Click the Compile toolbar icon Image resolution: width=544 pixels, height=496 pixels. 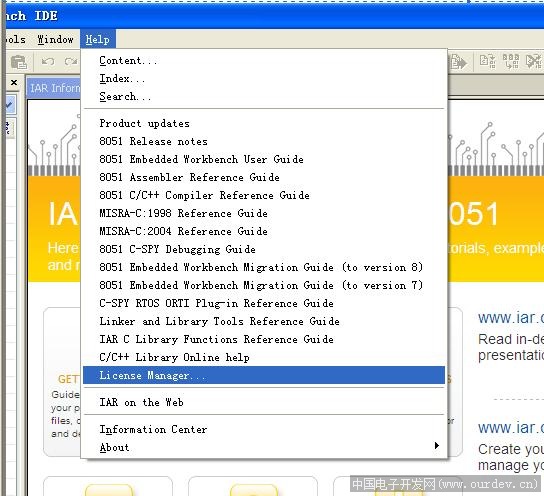[x=487, y=61]
